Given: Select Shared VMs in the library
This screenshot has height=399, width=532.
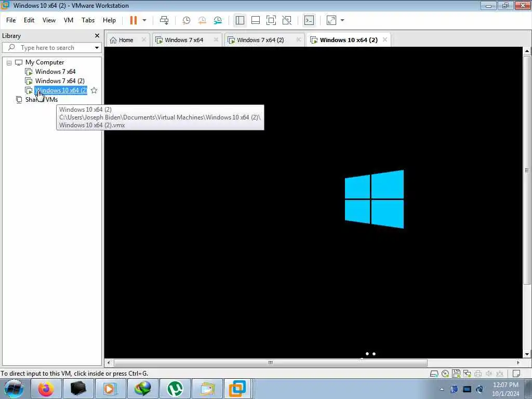Looking at the screenshot, I should click(x=42, y=100).
